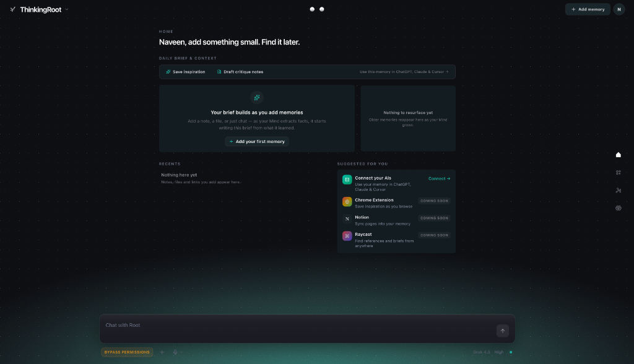Open the hexagon brain icon in right sidebar
Viewport: 634px width, 364px height.
(x=619, y=208)
